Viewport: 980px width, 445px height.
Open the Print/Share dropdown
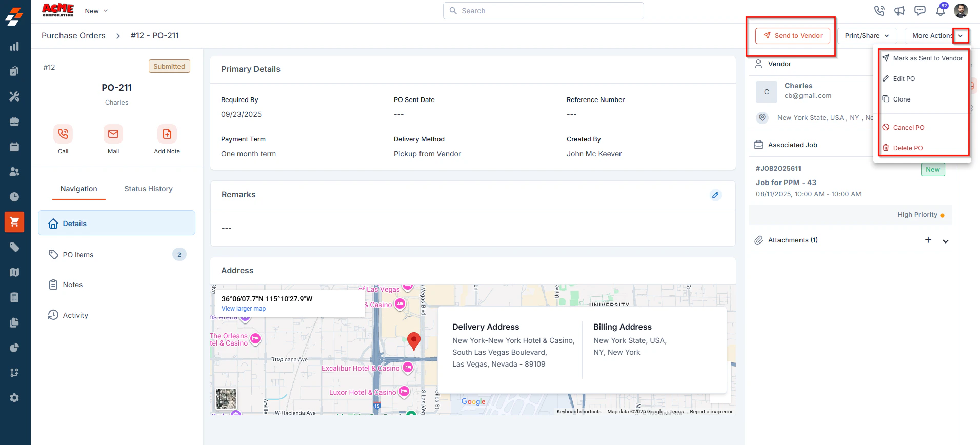point(867,36)
